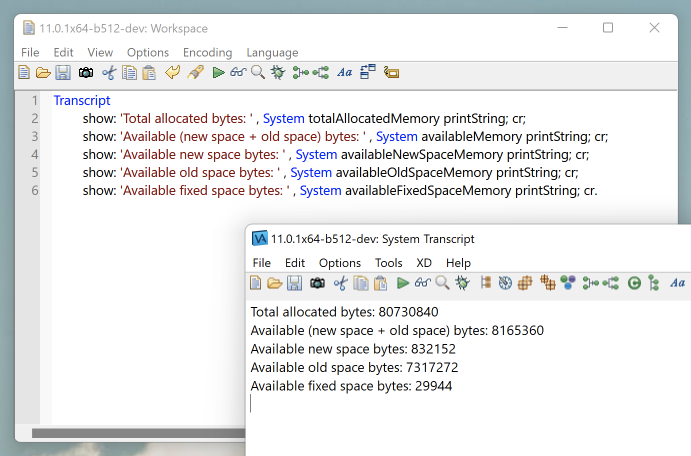Click the Workspace horizontal scrollbar

[138, 433]
